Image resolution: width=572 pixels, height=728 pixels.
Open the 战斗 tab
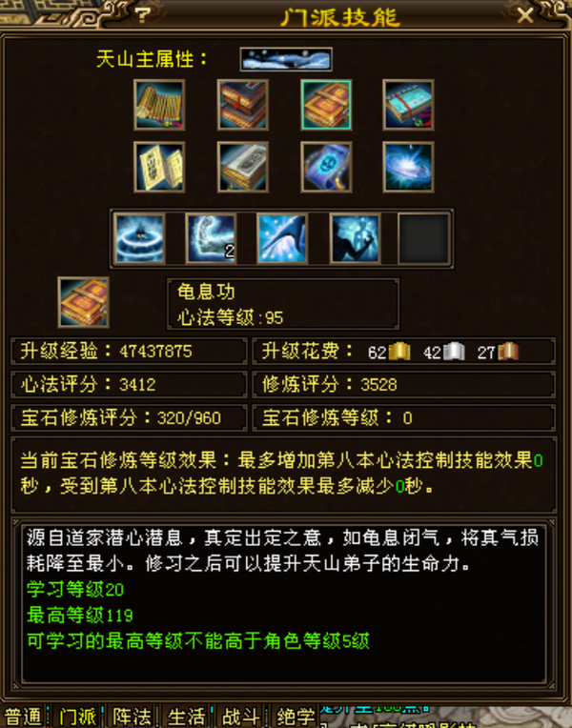[240, 717]
